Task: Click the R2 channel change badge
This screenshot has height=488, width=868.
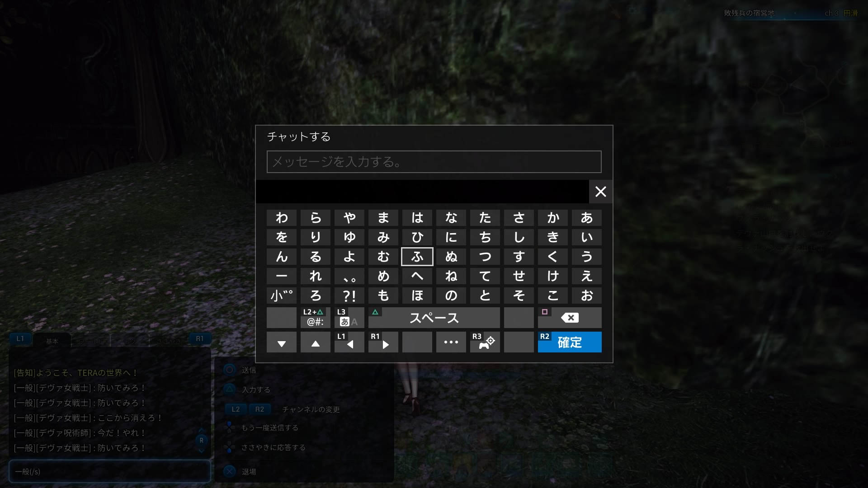Action: pos(259,409)
